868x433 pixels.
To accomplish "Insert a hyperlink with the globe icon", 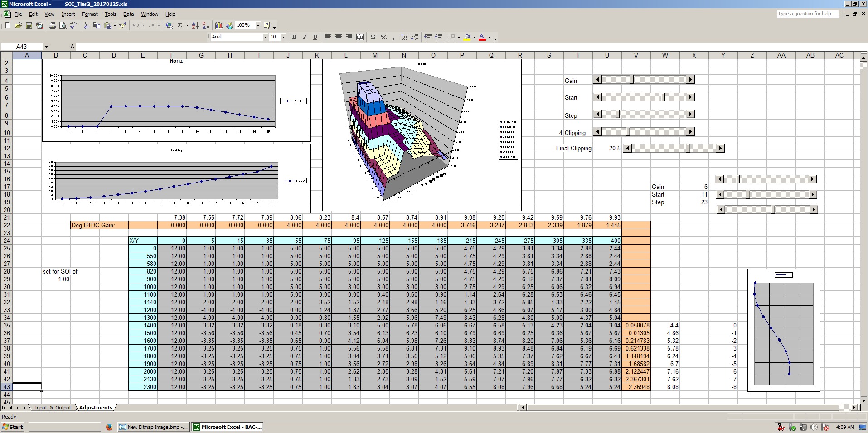I will tap(170, 25).
